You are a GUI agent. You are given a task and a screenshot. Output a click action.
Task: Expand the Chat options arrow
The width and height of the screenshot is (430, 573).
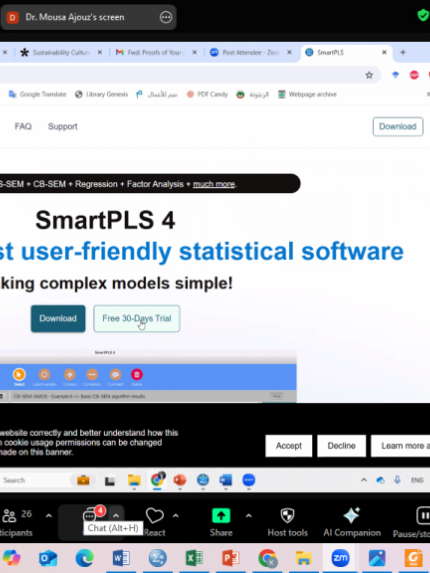point(116,516)
